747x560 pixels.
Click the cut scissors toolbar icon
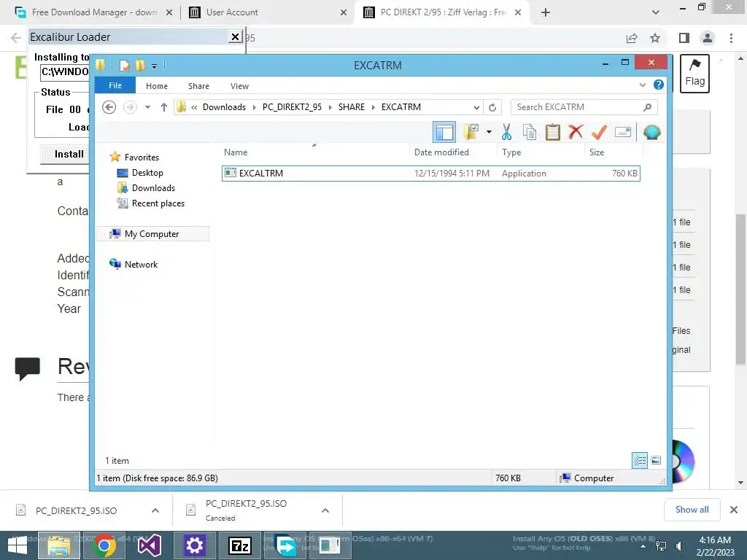(x=506, y=132)
